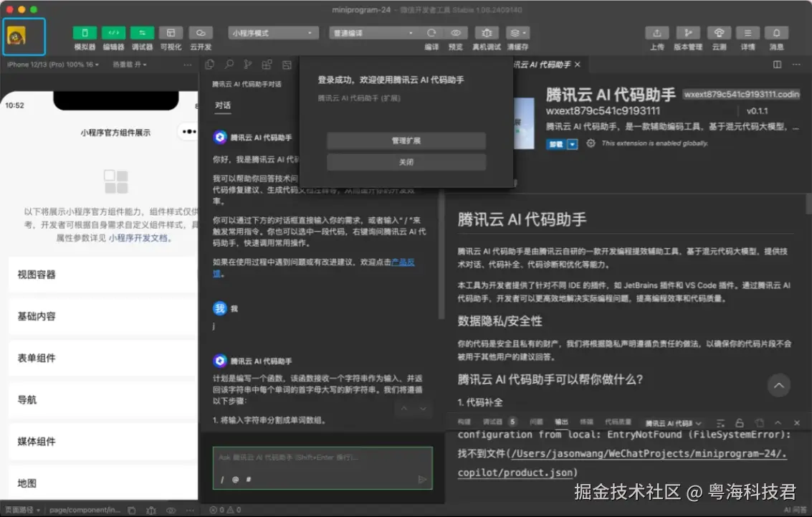Toggle the 编辑器 editor panel
The image size is (812, 517).
[113, 33]
